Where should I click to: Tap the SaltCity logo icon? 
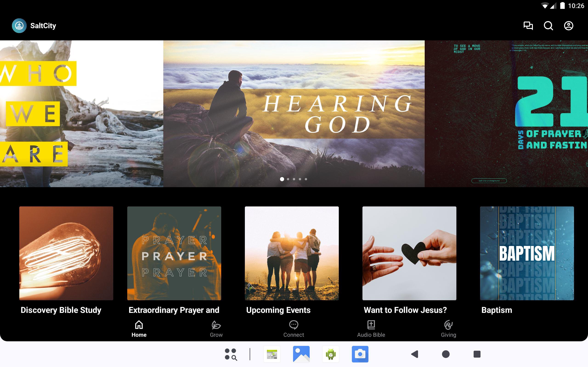[19, 26]
